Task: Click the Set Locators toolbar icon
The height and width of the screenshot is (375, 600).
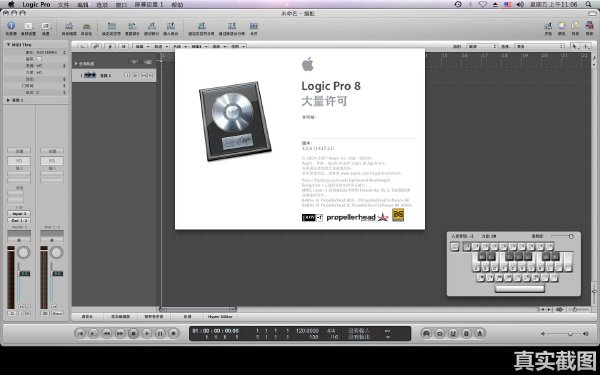Action: tap(112, 26)
